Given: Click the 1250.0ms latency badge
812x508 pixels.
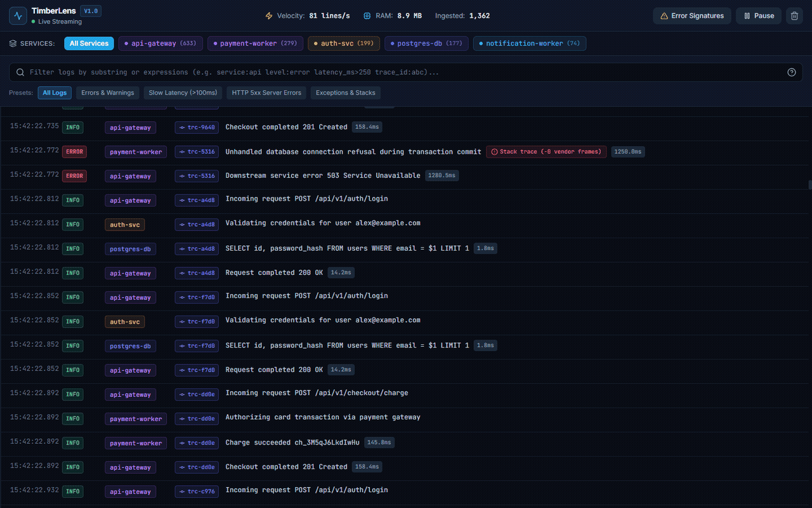Looking at the screenshot, I should click(x=628, y=152).
